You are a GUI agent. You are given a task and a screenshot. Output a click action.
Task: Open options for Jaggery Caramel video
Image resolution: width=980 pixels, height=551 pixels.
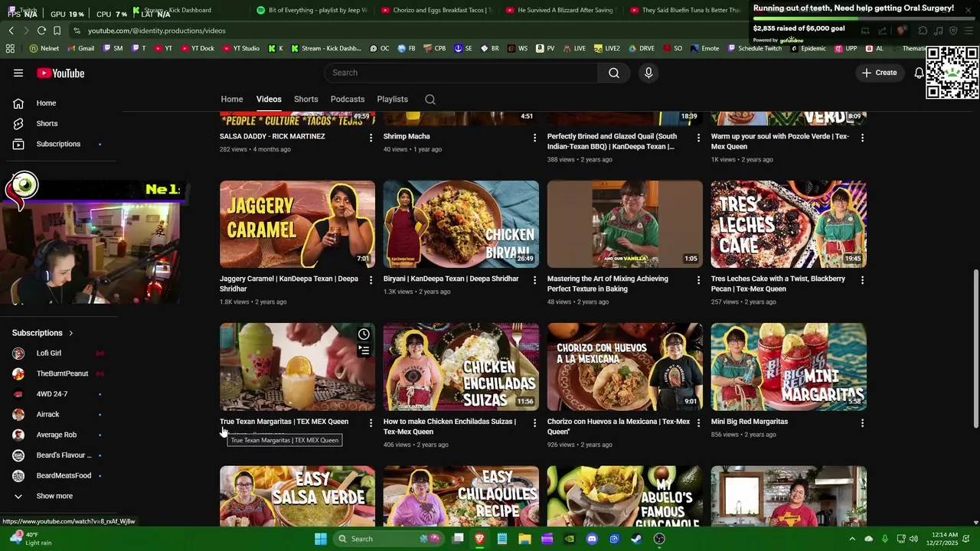coord(371,280)
